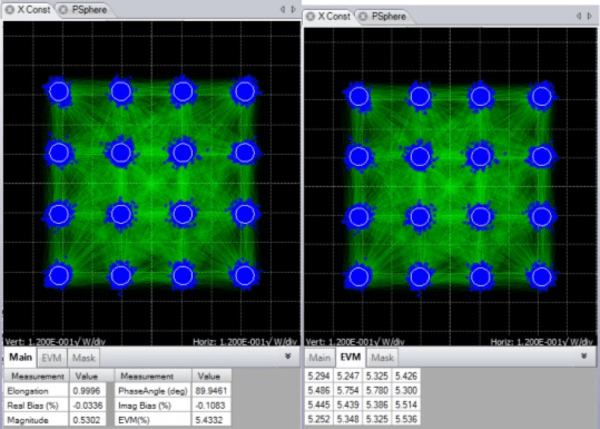The height and width of the screenshot is (429, 600).
Task: Click the X Const tab icon in left panel
Action: (10, 9)
